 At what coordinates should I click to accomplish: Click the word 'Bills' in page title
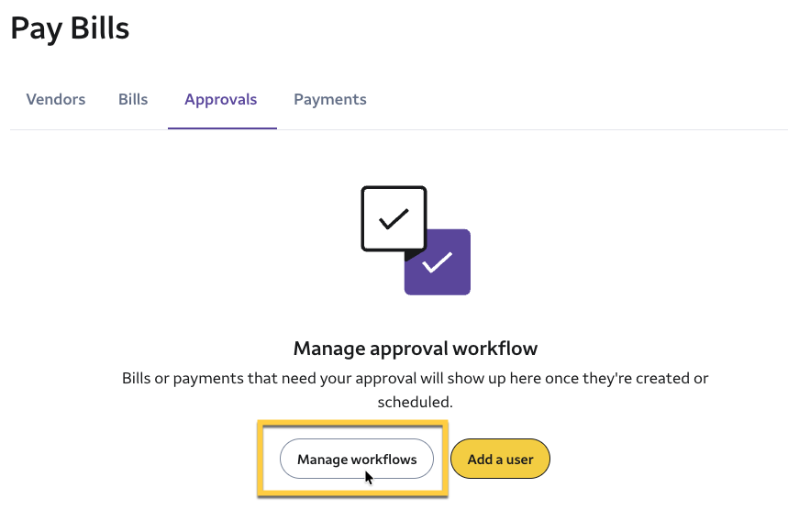[100, 28]
